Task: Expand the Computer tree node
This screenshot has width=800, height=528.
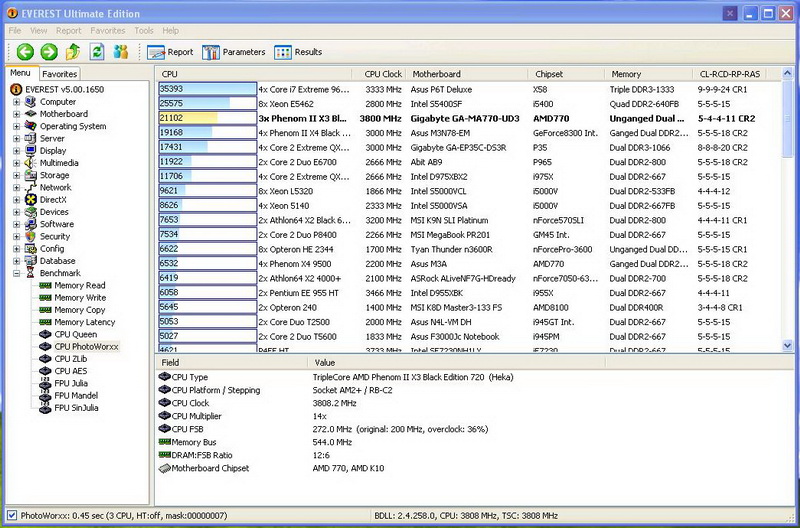Action: pyautogui.click(x=16, y=102)
